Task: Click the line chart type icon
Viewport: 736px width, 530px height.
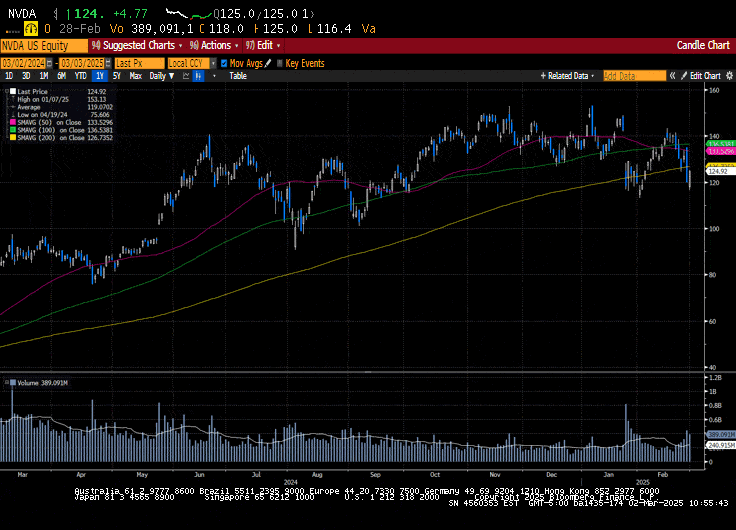Action: [x=184, y=76]
